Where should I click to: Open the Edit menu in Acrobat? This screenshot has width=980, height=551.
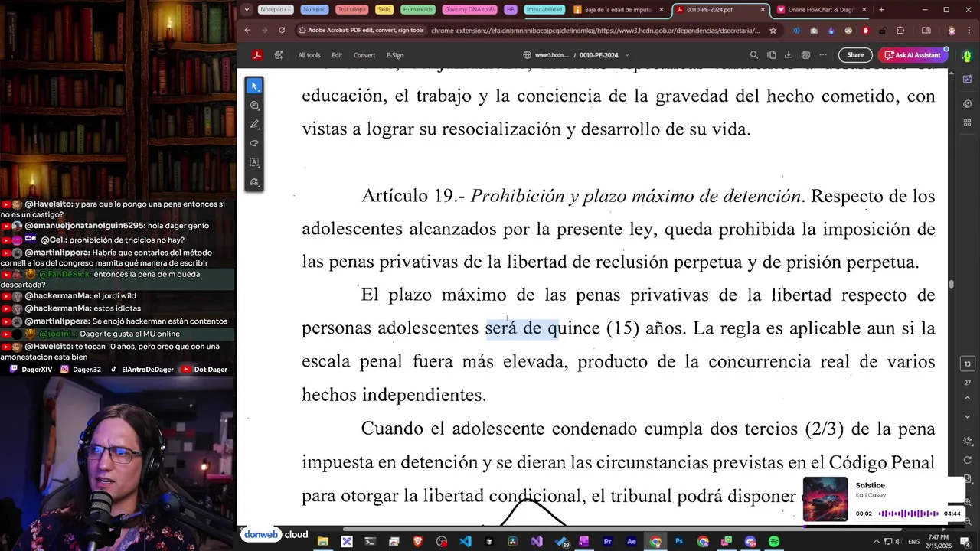click(337, 55)
